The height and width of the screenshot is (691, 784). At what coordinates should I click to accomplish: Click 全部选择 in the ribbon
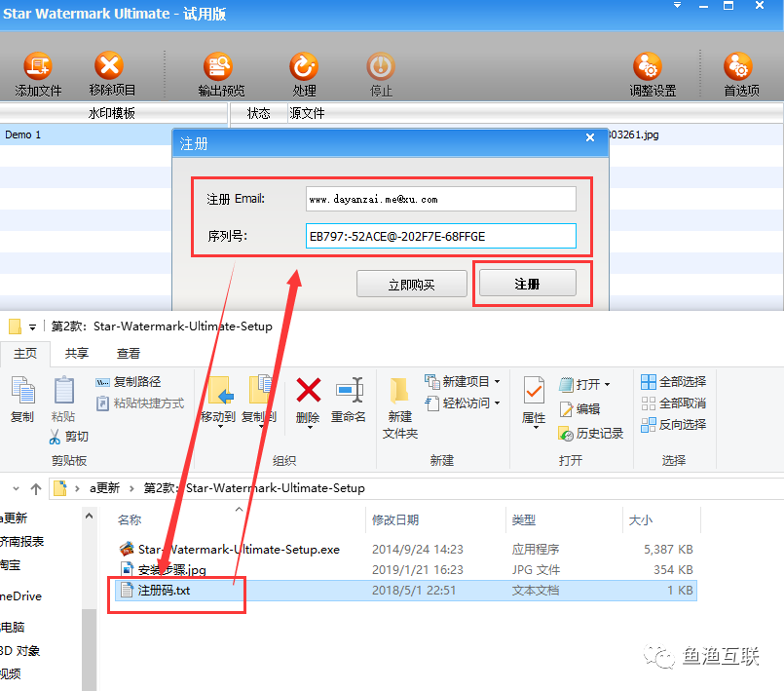[674, 382]
